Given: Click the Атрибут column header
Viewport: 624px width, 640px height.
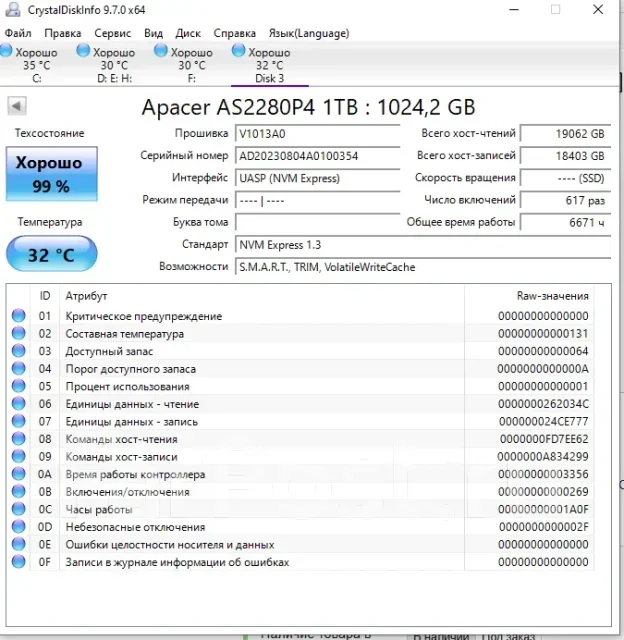Looking at the screenshot, I should (x=87, y=296).
